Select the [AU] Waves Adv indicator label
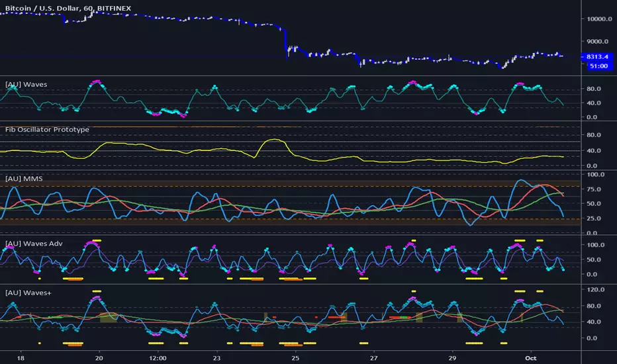Image resolution: width=617 pixels, height=364 pixels. point(34,244)
